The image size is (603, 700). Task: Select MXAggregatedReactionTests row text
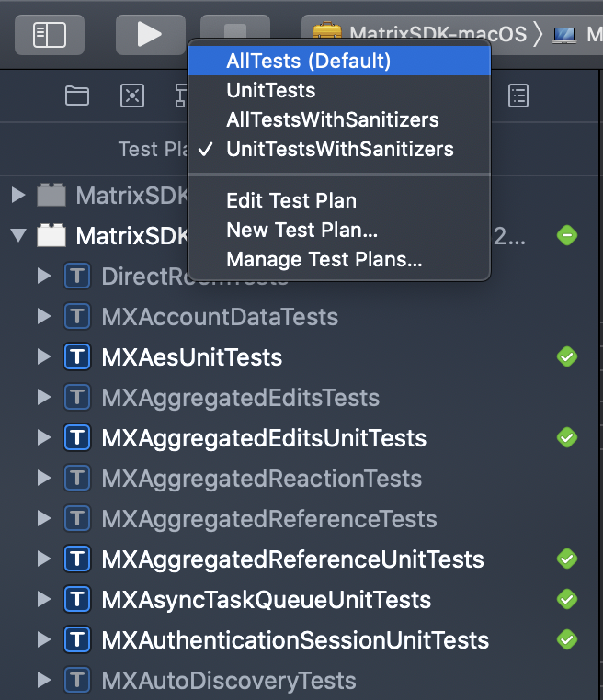click(x=262, y=479)
